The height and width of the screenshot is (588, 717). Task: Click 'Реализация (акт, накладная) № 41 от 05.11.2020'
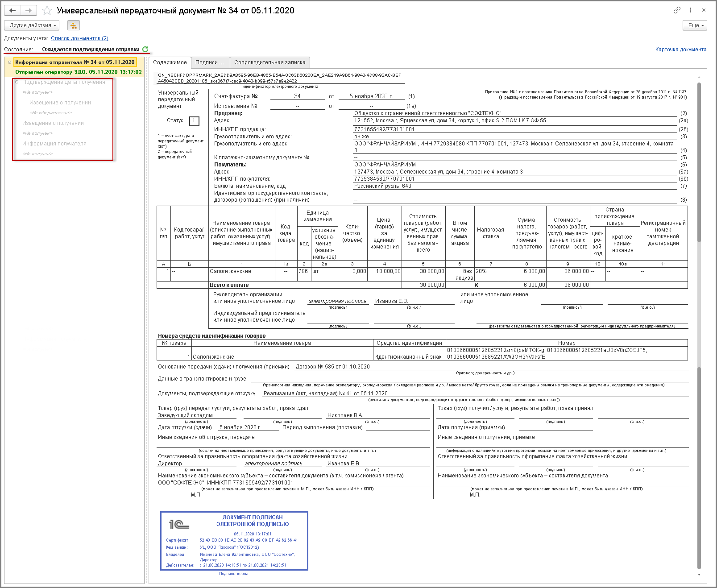326,393
